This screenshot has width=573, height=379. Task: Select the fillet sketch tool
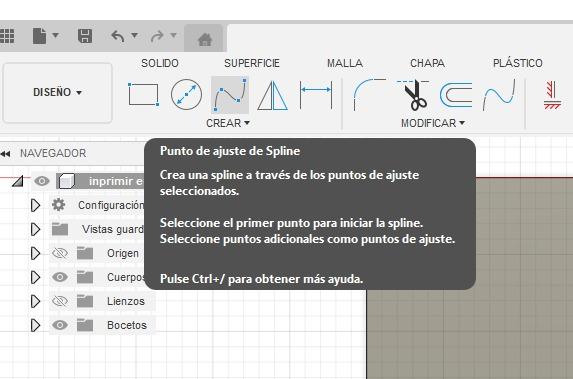(x=369, y=95)
